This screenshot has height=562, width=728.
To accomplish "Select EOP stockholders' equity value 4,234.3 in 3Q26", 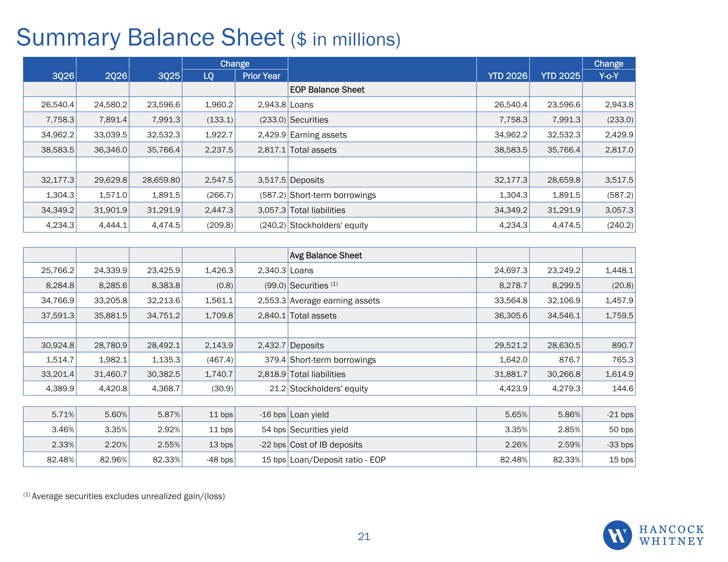I will (60, 225).
